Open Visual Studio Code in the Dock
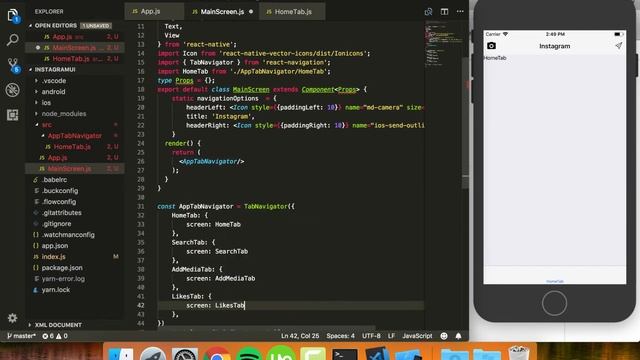This screenshot has width=640, height=360. [x=376, y=353]
